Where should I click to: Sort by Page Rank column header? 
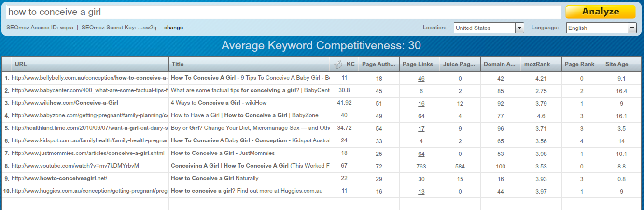582,64
